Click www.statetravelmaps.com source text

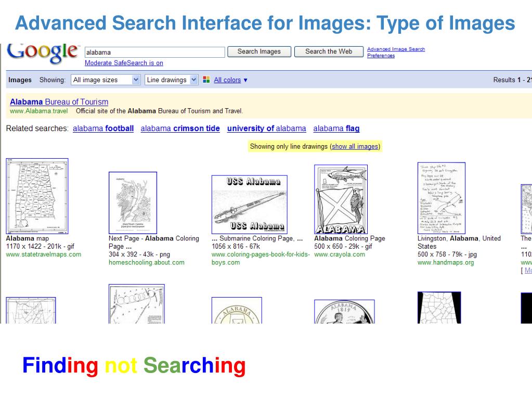pos(44,254)
